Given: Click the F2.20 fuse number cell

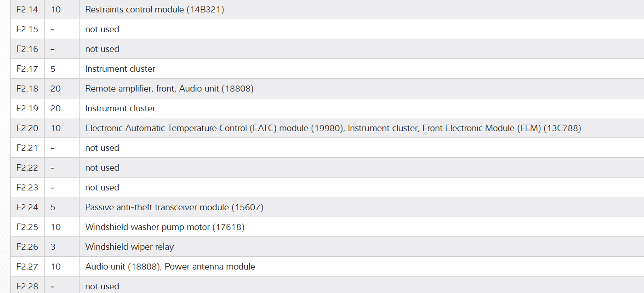Looking at the screenshot, I should [x=27, y=128].
